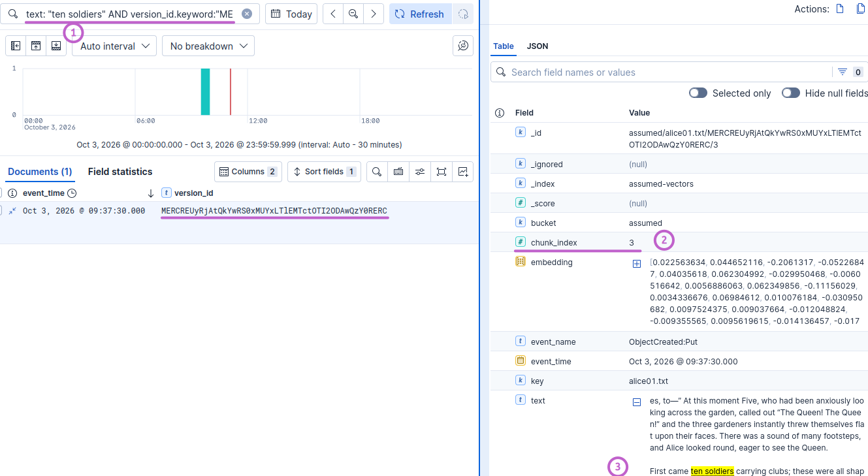Image resolution: width=868 pixels, height=476 pixels.
Task: Open the Today date picker
Action: [x=291, y=14]
